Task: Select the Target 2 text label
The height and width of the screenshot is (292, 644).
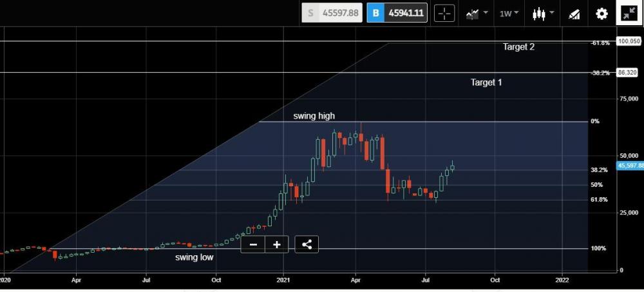Action: click(518, 47)
